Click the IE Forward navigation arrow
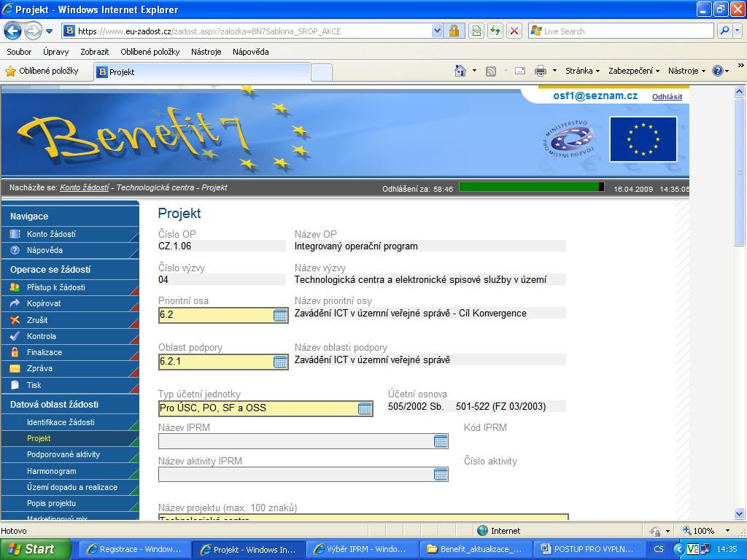 point(32,31)
